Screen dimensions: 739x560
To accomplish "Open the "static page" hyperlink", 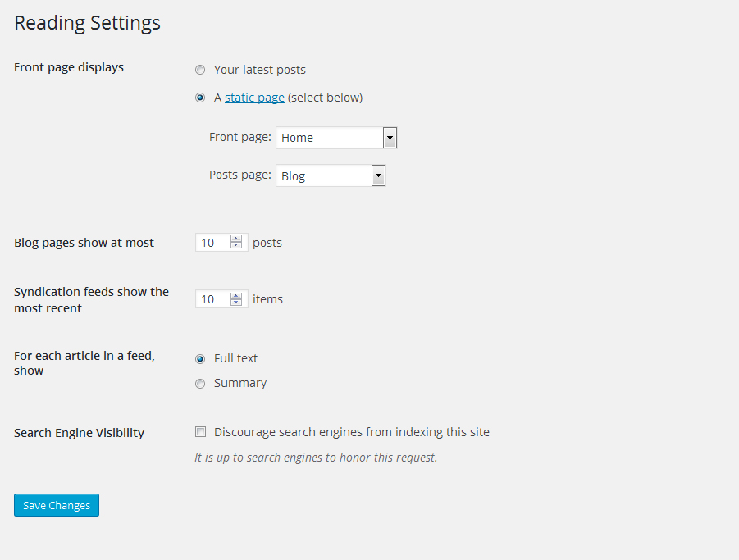I will (x=254, y=98).
